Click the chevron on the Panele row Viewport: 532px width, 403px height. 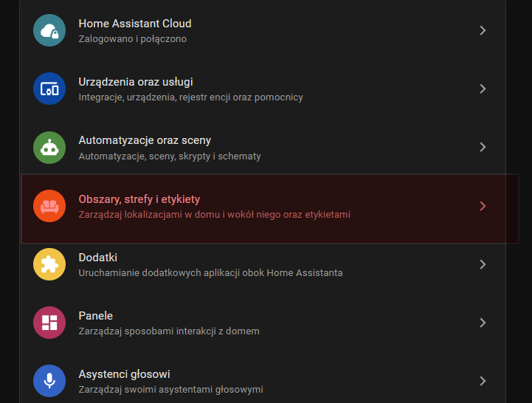[483, 323]
